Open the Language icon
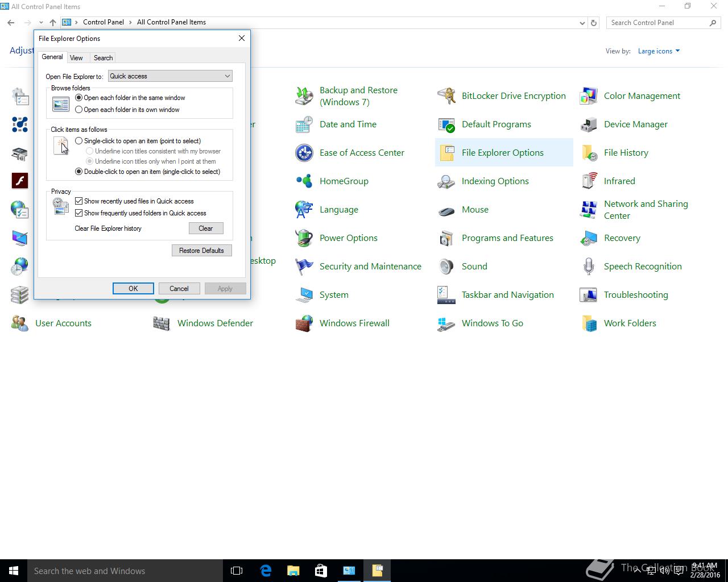Screen dimensions: 728x582 coord(304,210)
